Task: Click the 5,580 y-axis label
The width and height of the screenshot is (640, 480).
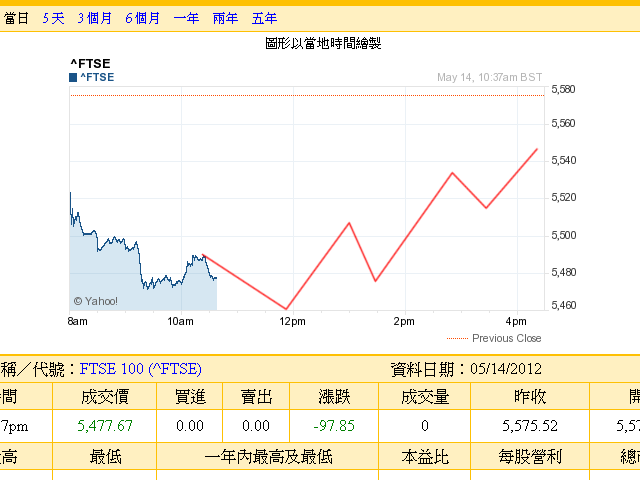Action: click(563, 89)
